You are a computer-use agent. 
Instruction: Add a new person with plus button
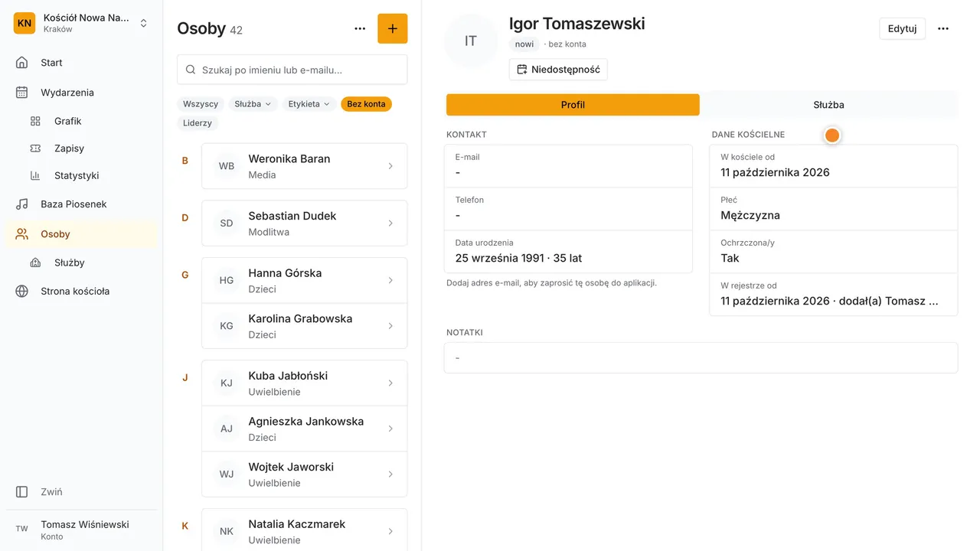pyautogui.click(x=393, y=28)
